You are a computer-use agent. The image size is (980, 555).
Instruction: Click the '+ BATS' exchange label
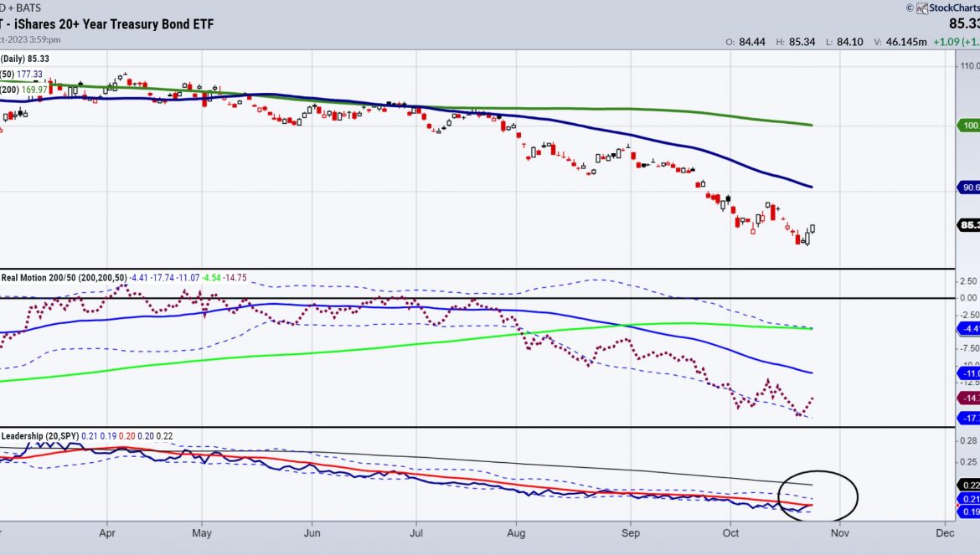point(24,8)
